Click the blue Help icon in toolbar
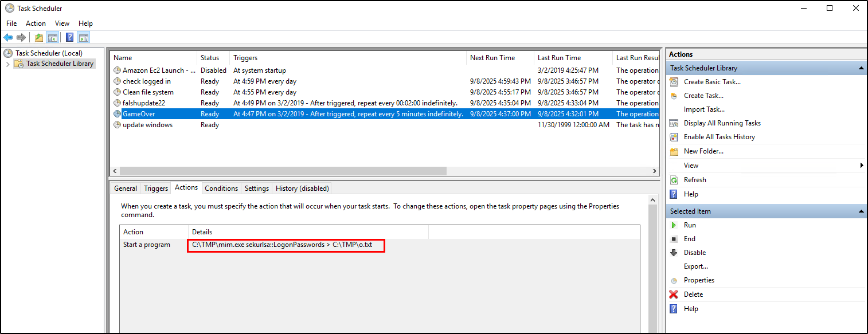This screenshot has height=334, width=868. tap(69, 38)
